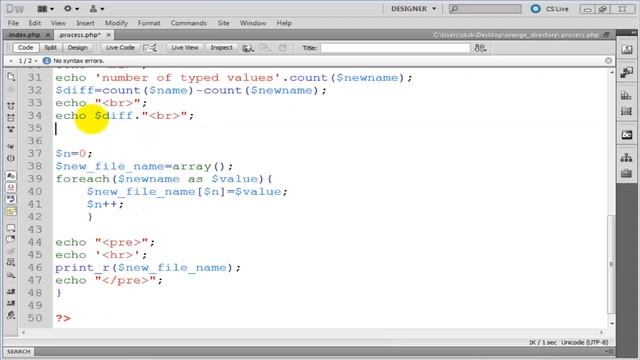Open the Format menu
640x360 pixels.
(149, 23)
